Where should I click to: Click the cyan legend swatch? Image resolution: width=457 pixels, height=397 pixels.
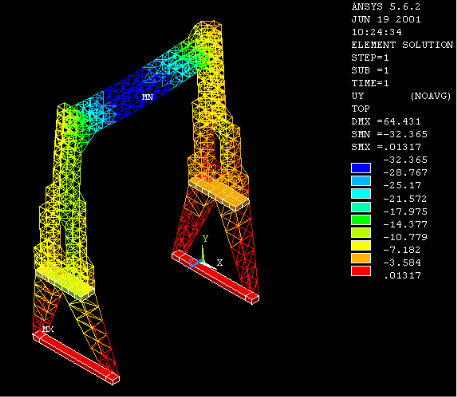361,193
